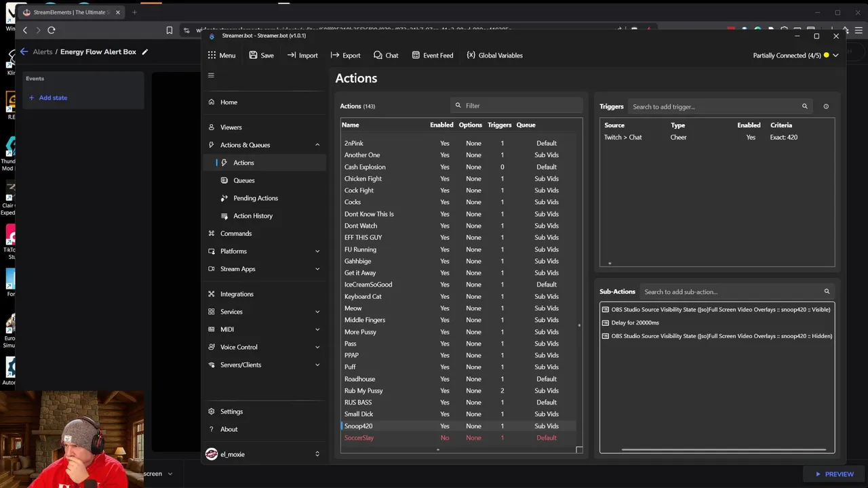Sort actions by Enabled column header
The image size is (868, 488).
click(441, 125)
